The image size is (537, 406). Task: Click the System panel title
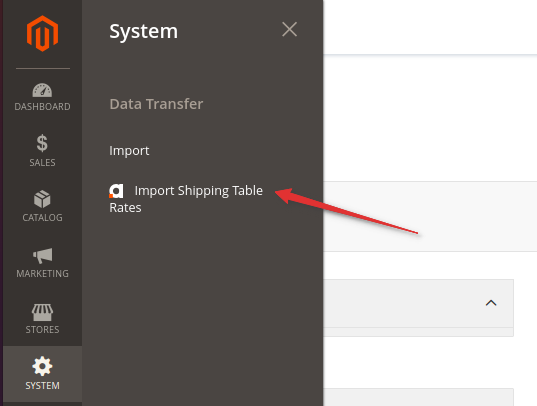click(143, 32)
